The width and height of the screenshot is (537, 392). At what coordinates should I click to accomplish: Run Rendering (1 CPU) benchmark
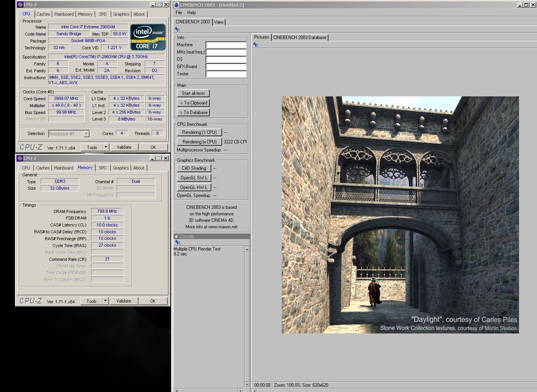click(199, 132)
